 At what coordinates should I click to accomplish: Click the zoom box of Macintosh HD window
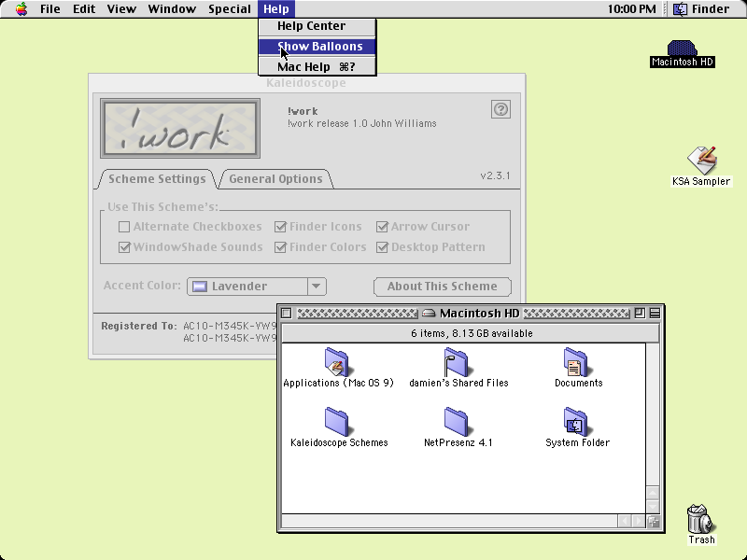(x=640, y=313)
